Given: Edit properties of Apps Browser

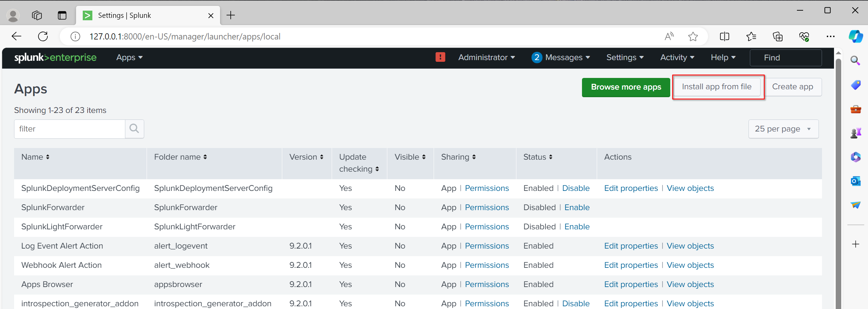Looking at the screenshot, I should [631, 284].
